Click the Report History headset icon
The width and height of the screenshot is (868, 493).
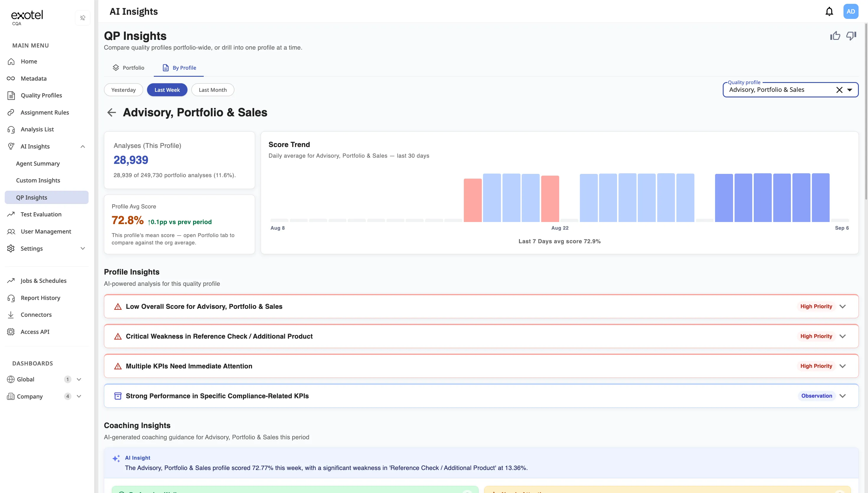click(11, 298)
